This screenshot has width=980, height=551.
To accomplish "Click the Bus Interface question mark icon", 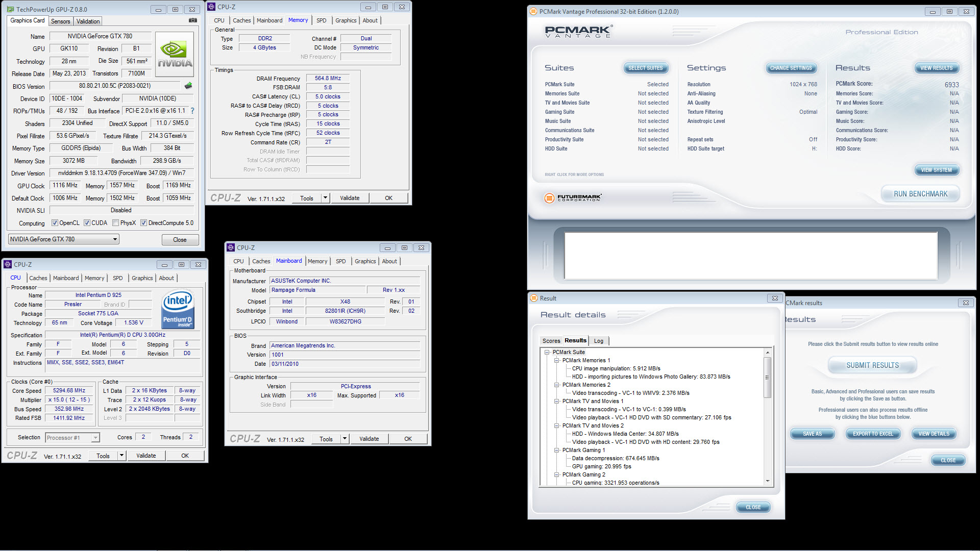I will pos(192,111).
